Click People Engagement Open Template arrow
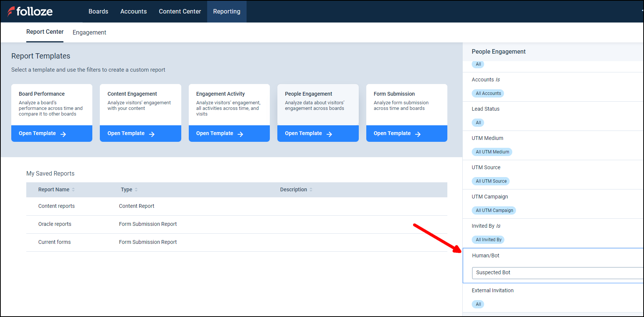Image resolution: width=644 pixels, height=317 pixels. point(329,134)
